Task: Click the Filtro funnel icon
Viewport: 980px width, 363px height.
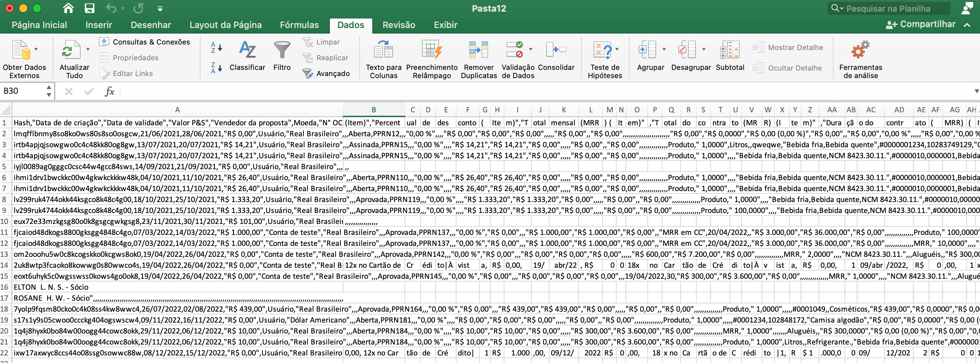Action: (282, 51)
